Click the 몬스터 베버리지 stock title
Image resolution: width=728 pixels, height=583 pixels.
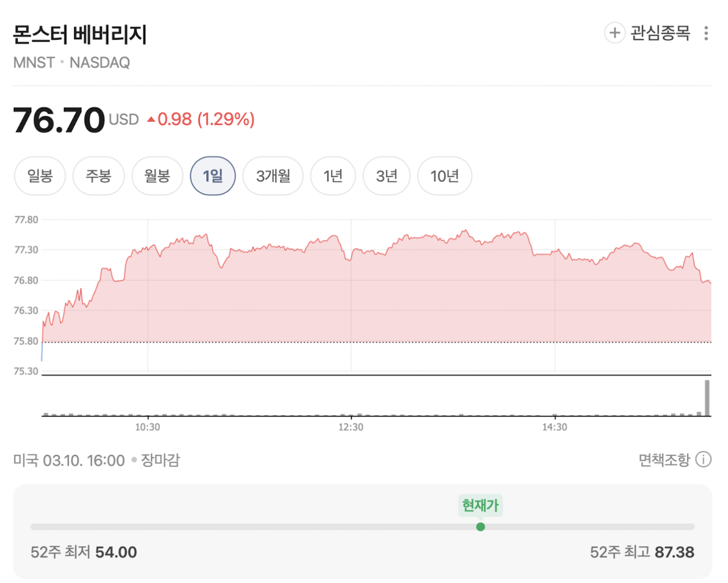[80, 35]
